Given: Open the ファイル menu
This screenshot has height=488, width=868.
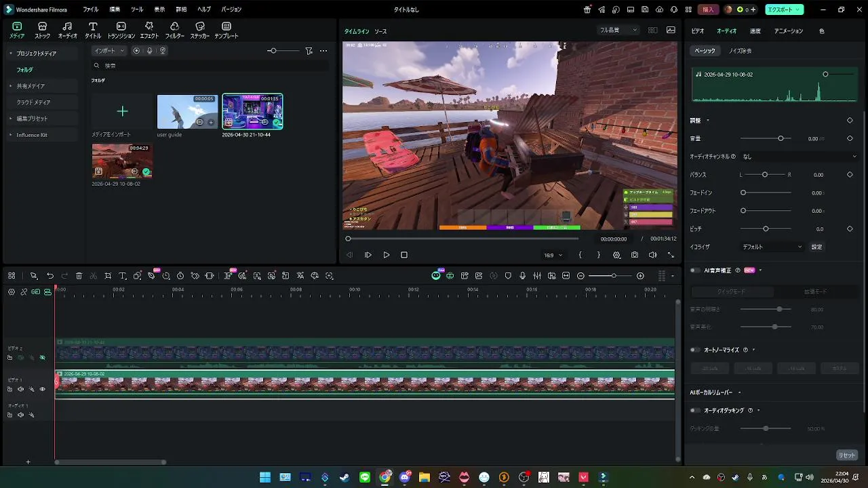Looking at the screenshot, I should point(90,9).
